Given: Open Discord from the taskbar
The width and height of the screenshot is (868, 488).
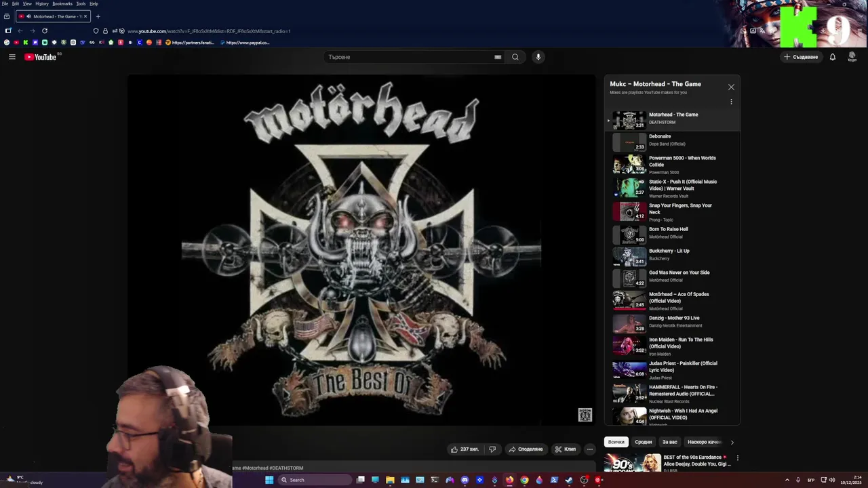Looking at the screenshot, I should coord(465,480).
